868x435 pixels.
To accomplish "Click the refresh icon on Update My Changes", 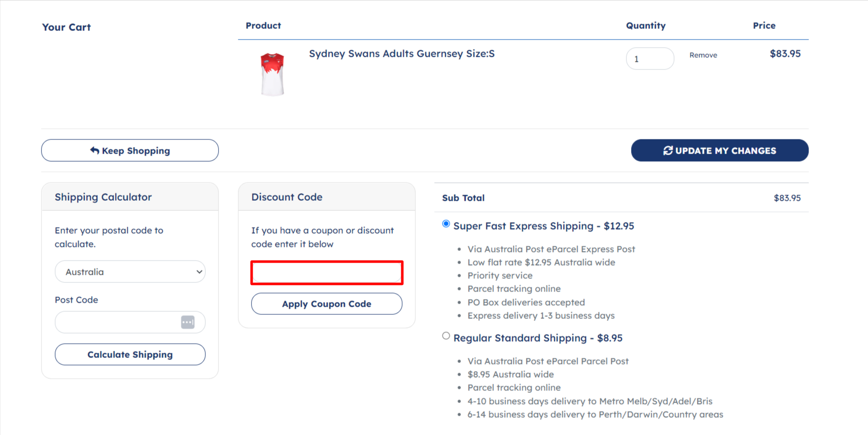I will [x=668, y=151].
